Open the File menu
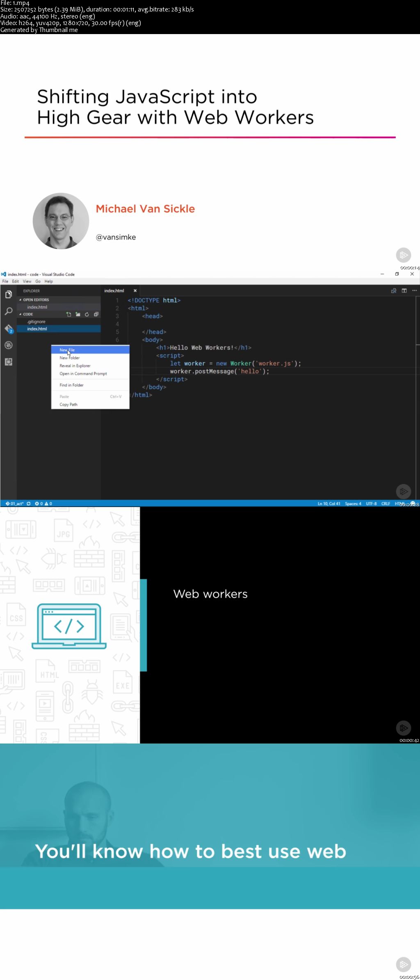 [x=5, y=281]
